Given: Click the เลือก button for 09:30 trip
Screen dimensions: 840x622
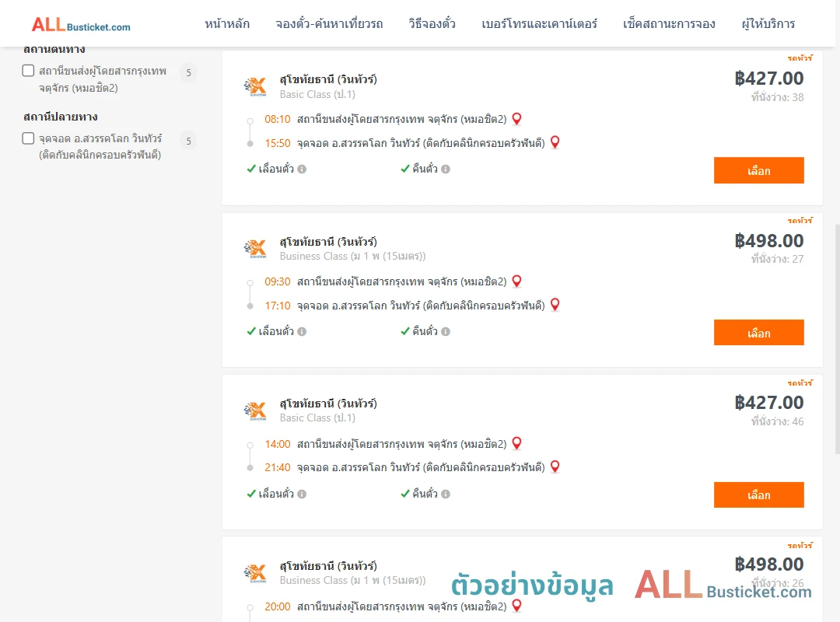Looking at the screenshot, I should (758, 333).
